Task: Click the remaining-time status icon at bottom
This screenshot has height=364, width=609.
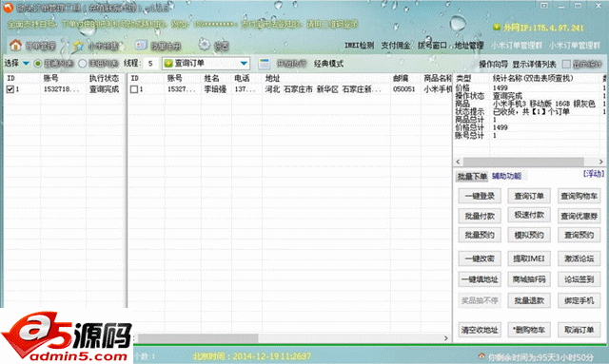Action: coord(481,355)
